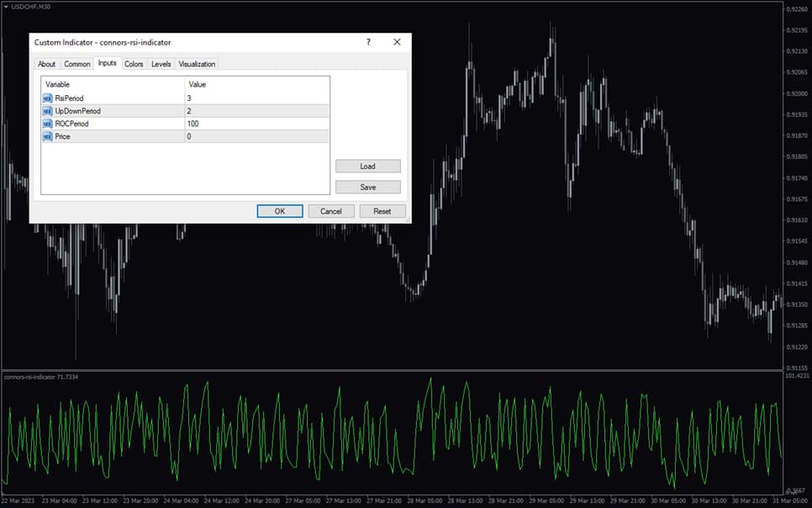The width and height of the screenshot is (812, 508).
Task: Click the integer icon beside UpDownPeriod
Action: [46, 110]
